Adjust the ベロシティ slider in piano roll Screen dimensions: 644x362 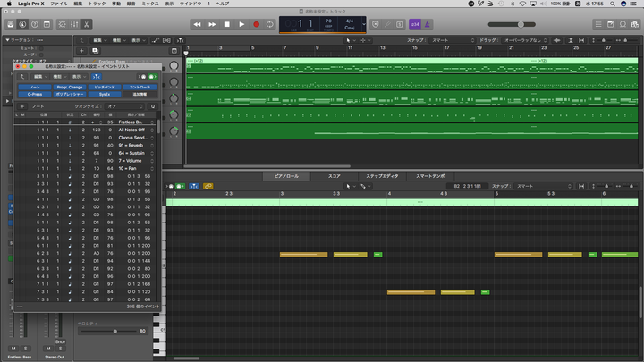[108, 332]
